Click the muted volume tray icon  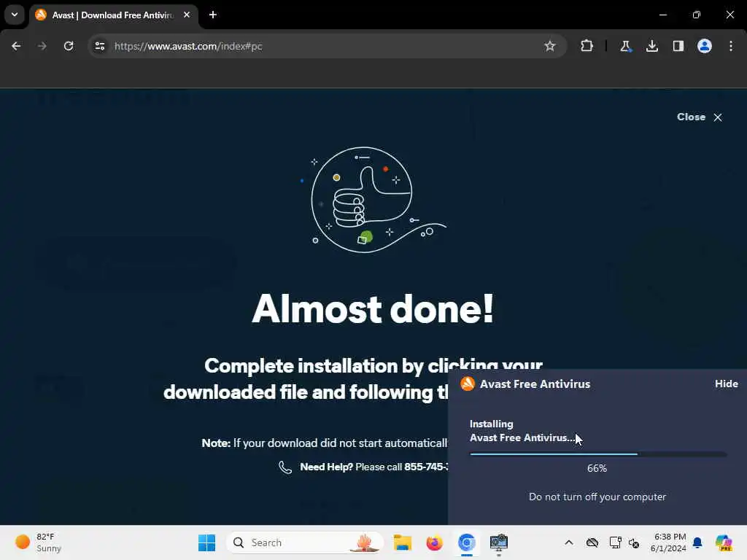[634, 542]
